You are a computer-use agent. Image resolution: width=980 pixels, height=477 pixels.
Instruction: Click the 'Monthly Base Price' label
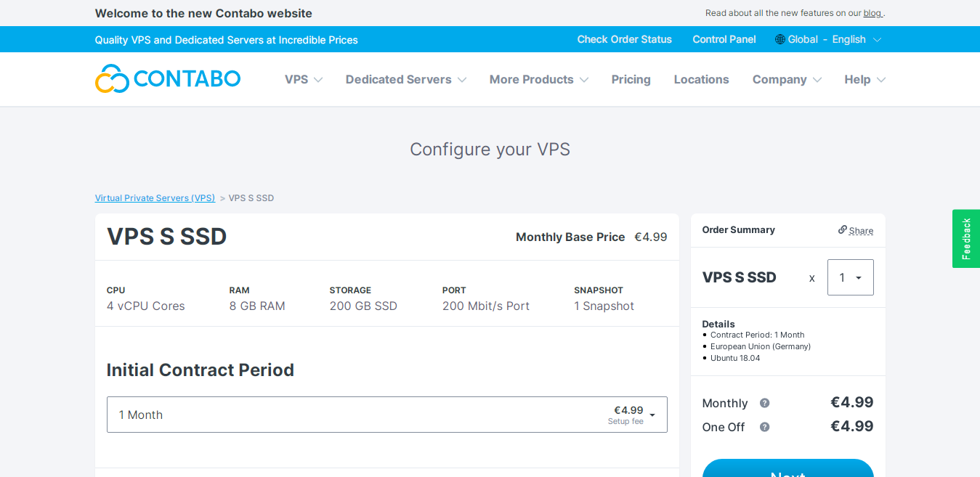point(570,237)
